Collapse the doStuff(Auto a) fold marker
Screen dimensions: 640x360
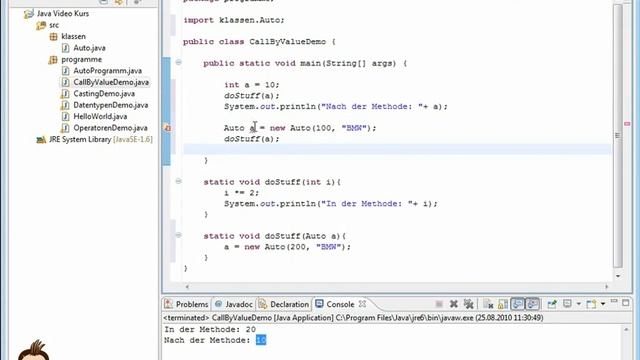pyautogui.click(x=178, y=235)
